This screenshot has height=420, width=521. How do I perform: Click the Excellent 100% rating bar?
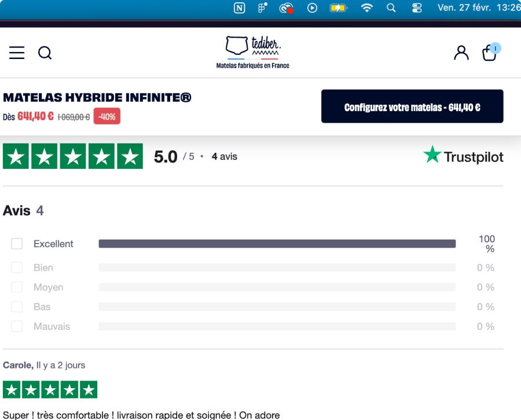277,244
